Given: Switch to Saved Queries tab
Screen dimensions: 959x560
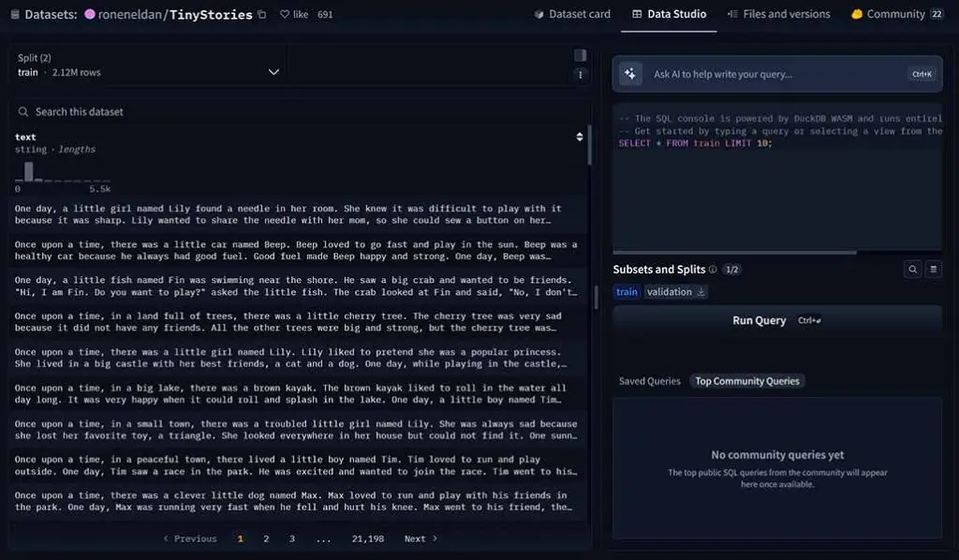Looking at the screenshot, I should (x=650, y=381).
